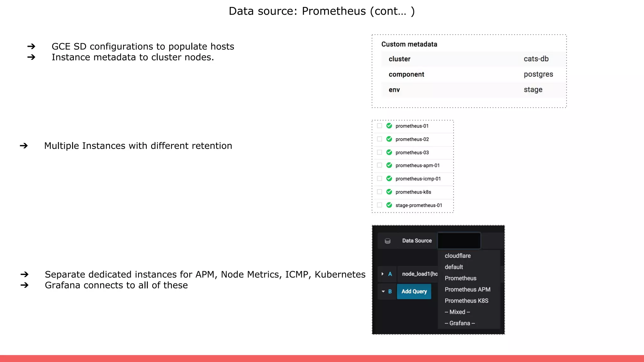Click green check icon for stage-prometheus-01
644x362 pixels.
[389, 205]
